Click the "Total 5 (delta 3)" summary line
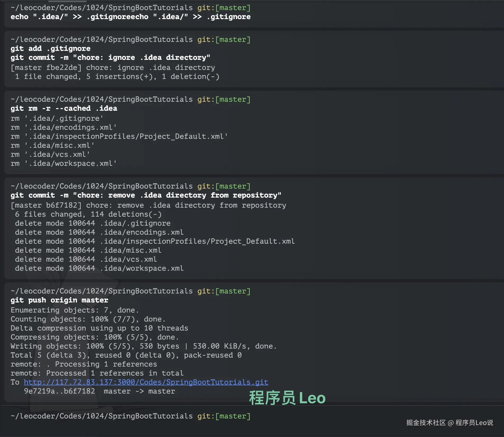Viewport: 504px width, 437px height. coord(126,355)
